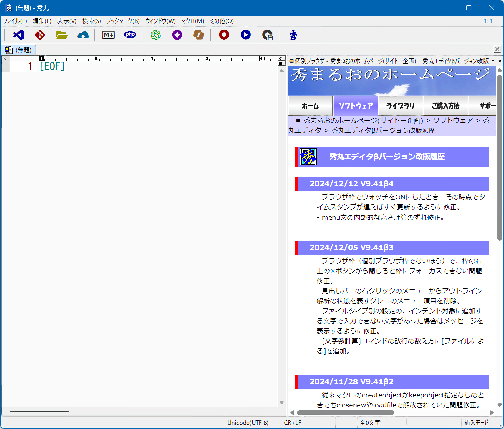Viewport: 504px width, 429px height.
Task: Click the red Git icon
Action: (x=40, y=35)
